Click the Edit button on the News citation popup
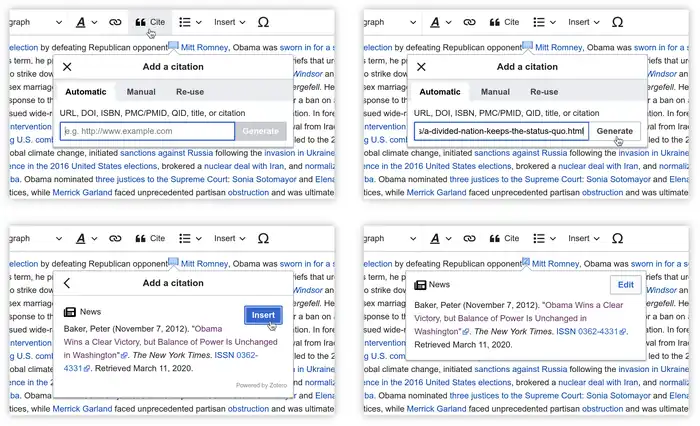The width and height of the screenshot is (700, 426). tap(625, 285)
